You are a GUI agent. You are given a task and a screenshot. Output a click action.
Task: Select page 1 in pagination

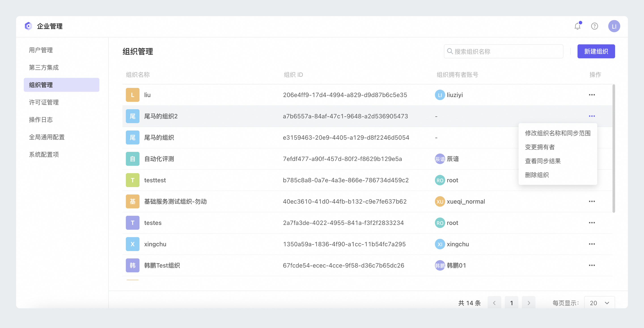[511, 303]
